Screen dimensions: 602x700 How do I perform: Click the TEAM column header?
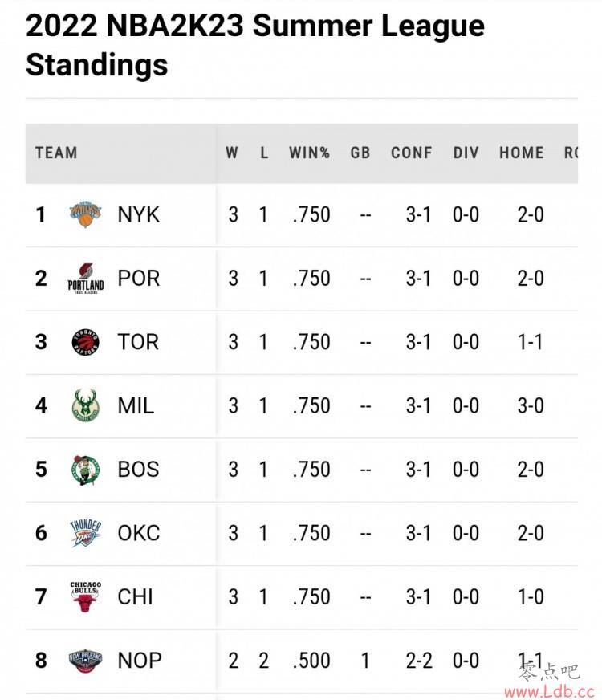pos(56,153)
